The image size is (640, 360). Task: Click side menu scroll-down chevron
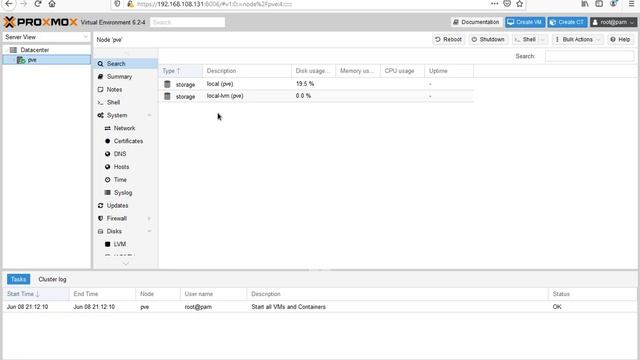pyautogui.click(x=126, y=264)
